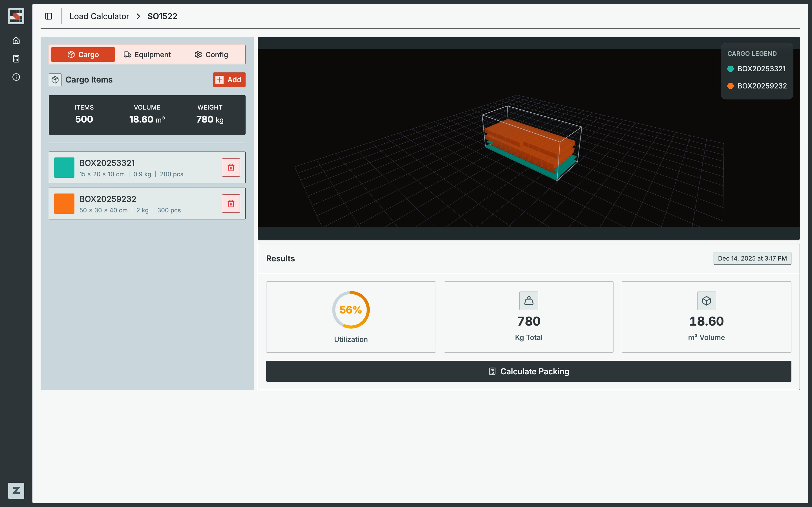
Task: Click the Home icon in the sidebar
Action: coord(16,41)
